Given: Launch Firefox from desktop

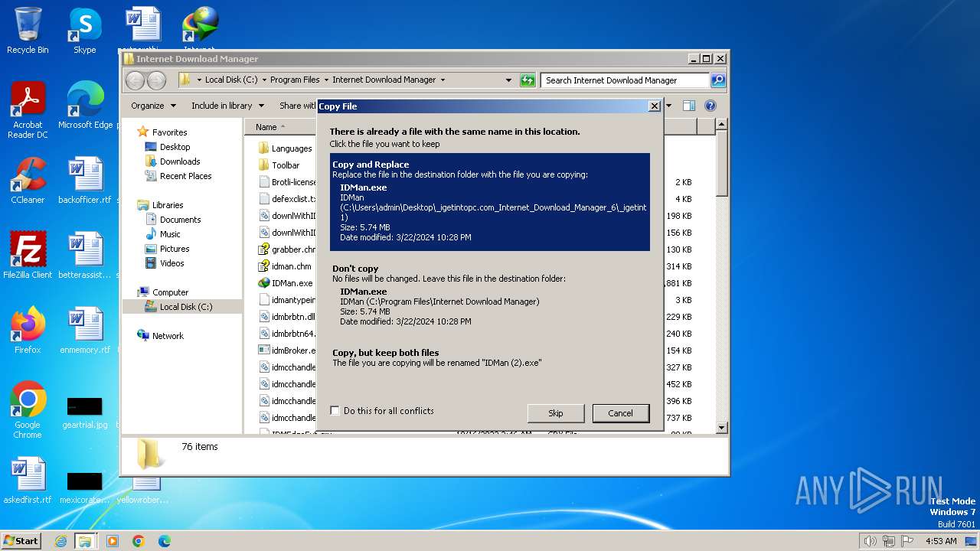Looking at the screenshot, I should click(28, 331).
